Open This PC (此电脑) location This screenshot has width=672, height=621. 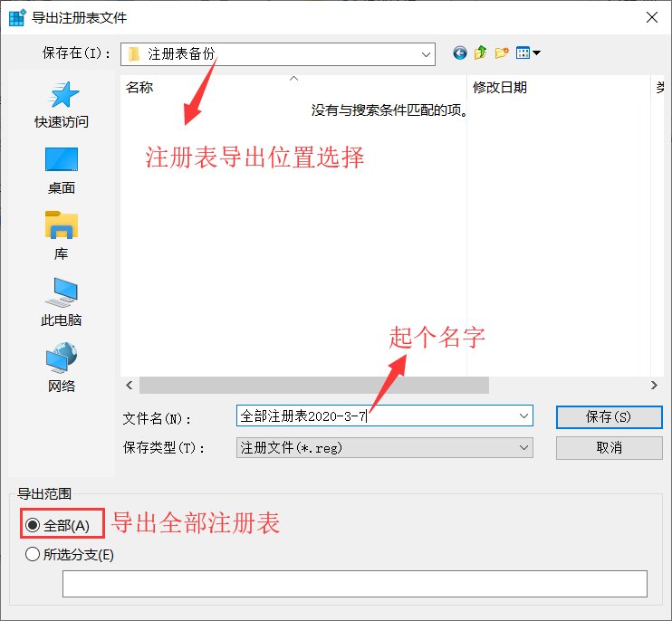[x=62, y=302]
